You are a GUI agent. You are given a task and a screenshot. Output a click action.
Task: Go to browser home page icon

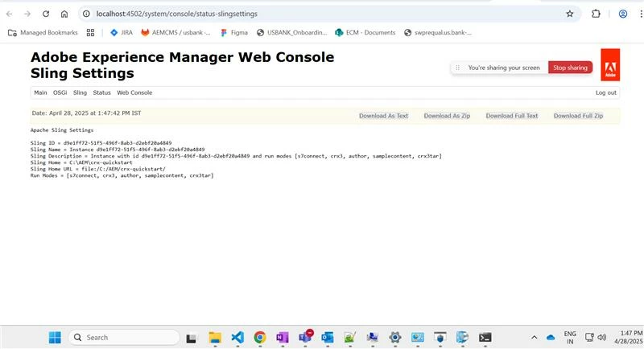tap(64, 14)
